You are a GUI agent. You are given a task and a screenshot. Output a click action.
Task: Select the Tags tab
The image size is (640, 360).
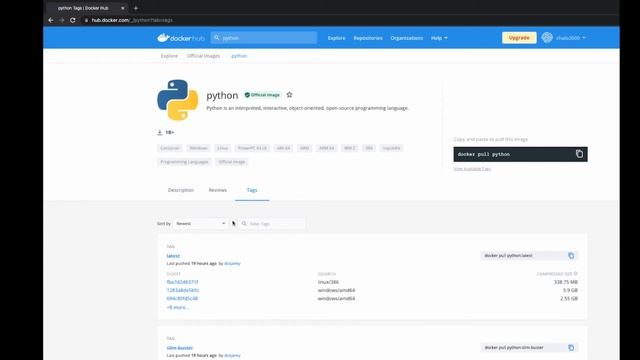coord(252,190)
